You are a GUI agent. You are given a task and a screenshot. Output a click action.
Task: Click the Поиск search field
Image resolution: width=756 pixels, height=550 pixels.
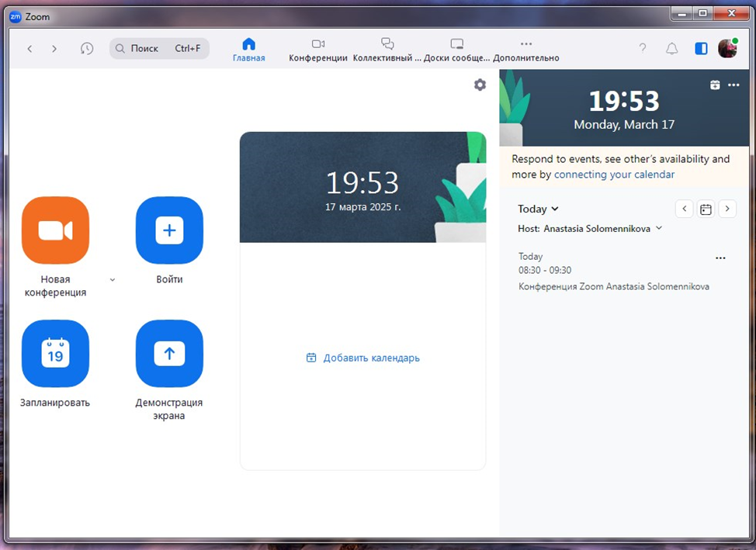pyautogui.click(x=160, y=49)
